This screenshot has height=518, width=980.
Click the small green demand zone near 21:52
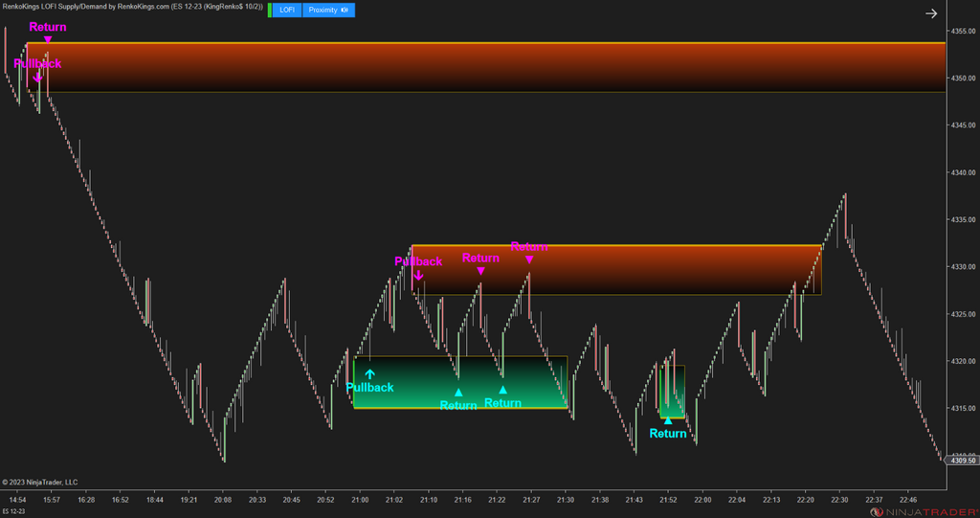[x=673, y=392]
